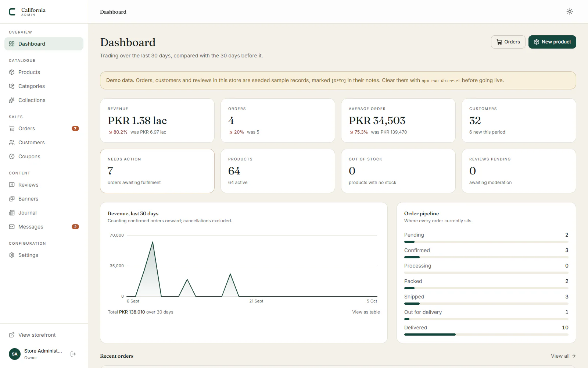Click the View storefront external link icon

tap(12, 335)
